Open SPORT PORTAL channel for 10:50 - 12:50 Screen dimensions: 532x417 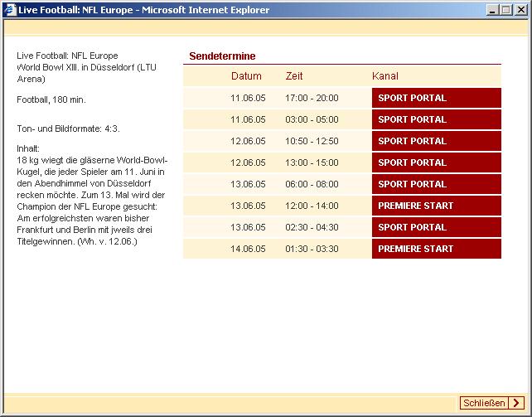click(x=437, y=141)
